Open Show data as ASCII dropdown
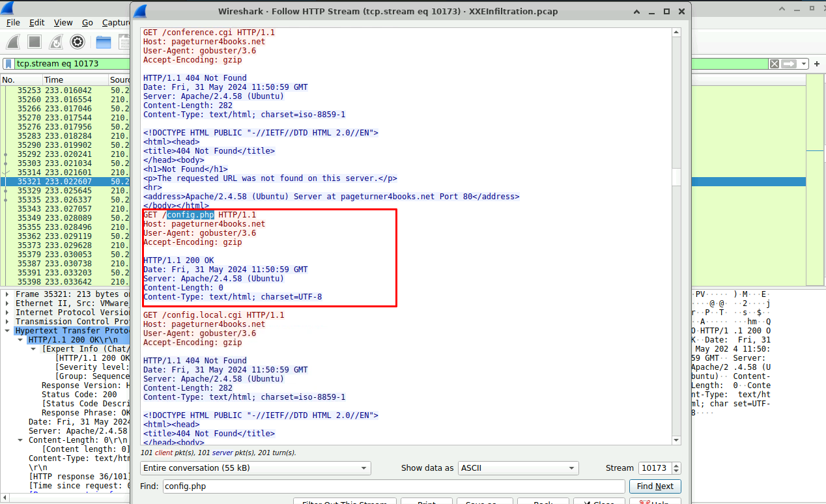Screen dimensions: 826x504 tap(518, 468)
